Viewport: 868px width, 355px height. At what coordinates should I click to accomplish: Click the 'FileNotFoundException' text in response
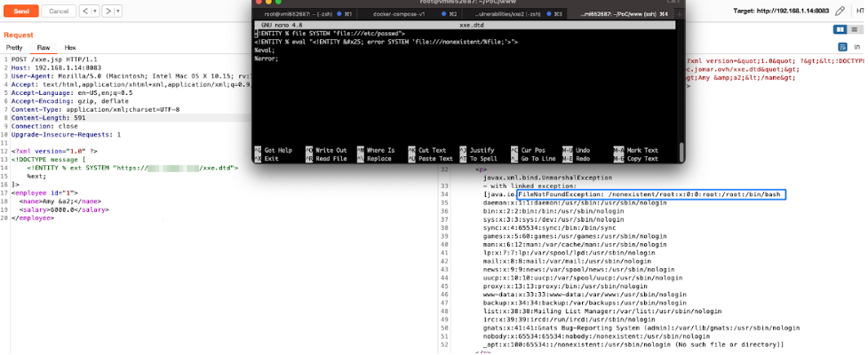point(559,194)
